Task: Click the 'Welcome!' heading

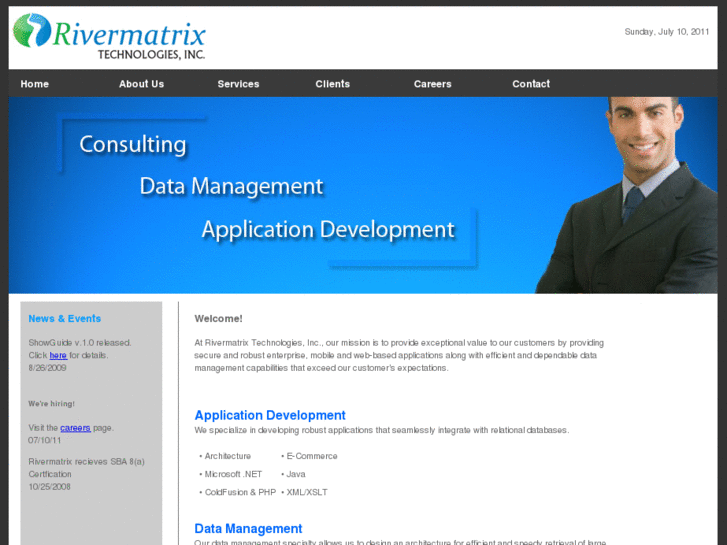Action: point(218,319)
